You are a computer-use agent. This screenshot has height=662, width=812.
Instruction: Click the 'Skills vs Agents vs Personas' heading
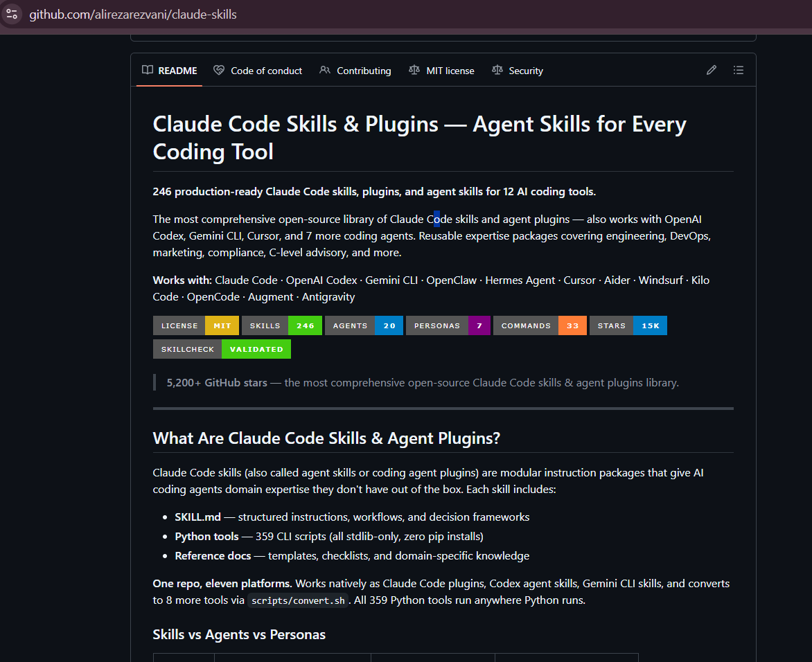pos(239,634)
